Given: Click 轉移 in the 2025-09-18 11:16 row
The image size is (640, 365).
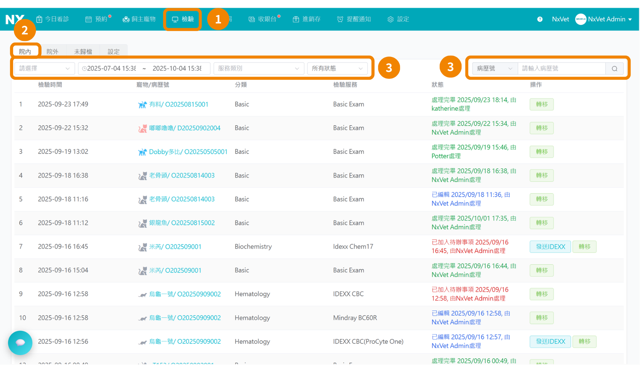Looking at the screenshot, I should 542,199.
